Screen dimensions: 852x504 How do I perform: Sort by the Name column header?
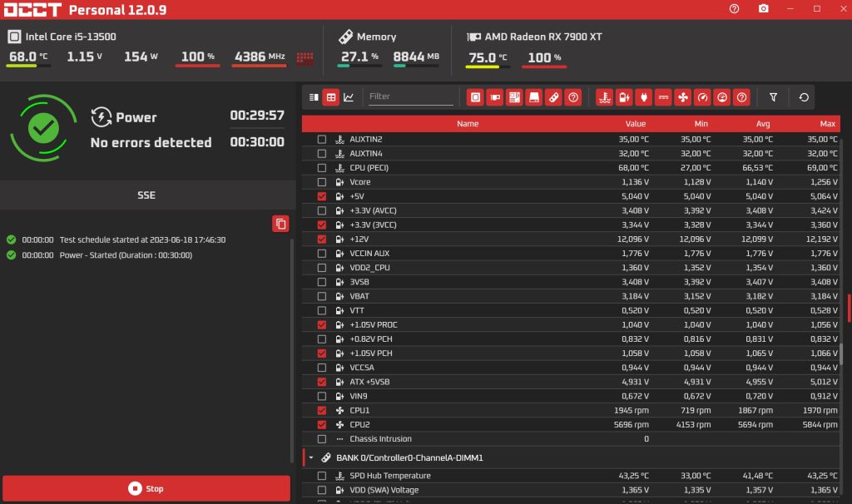tap(468, 124)
